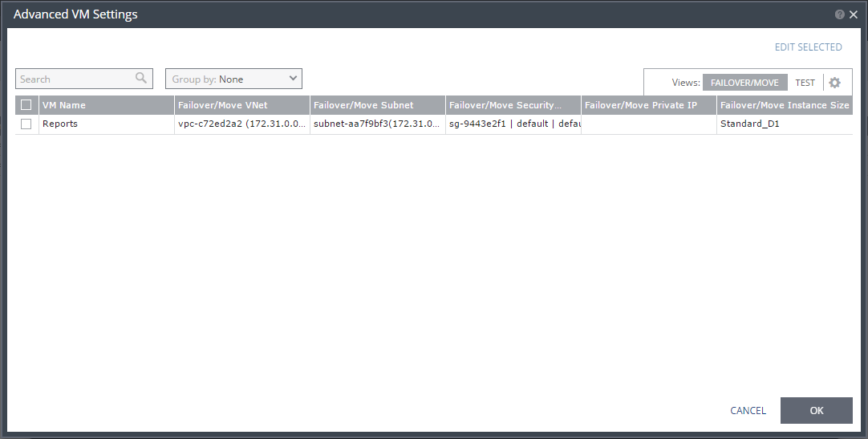This screenshot has width=868, height=439.
Task: Switch to the FAILOVER/MOVE view
Action: [x=744, y=83]
